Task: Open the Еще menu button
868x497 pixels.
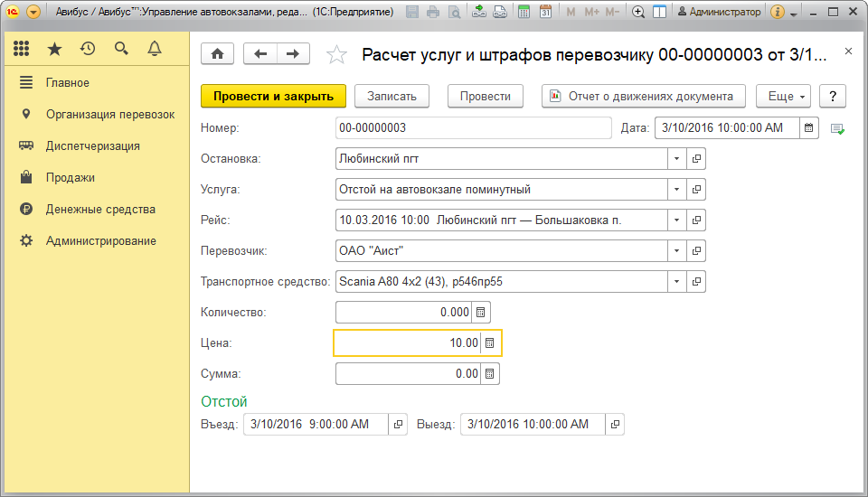Action: pyautogui.click(x=785, y=97)
